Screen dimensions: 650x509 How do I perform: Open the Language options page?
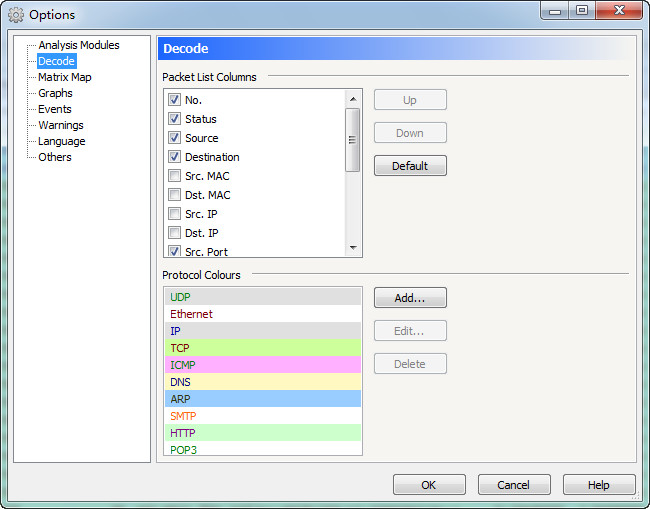pos(61,141)
